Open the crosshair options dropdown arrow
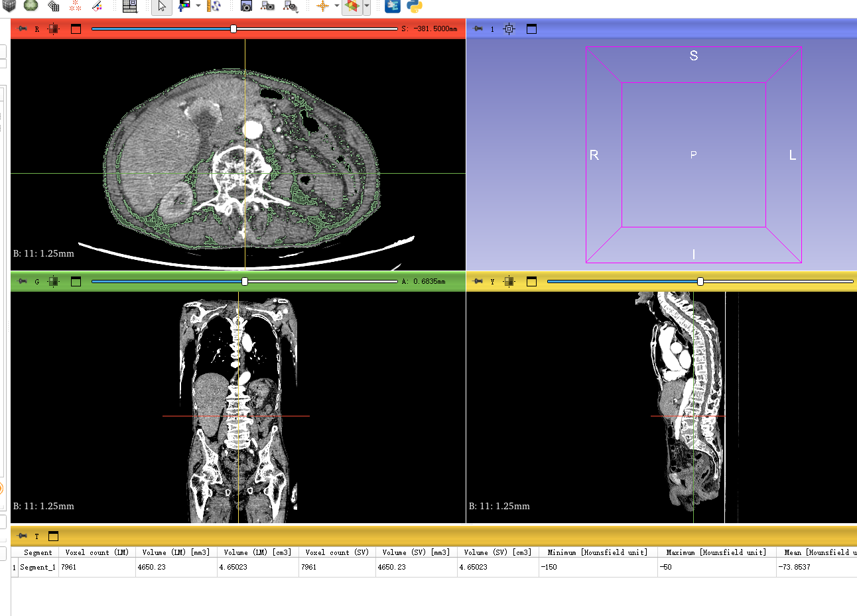The image size is (857, 616). (x=336, y=7)
